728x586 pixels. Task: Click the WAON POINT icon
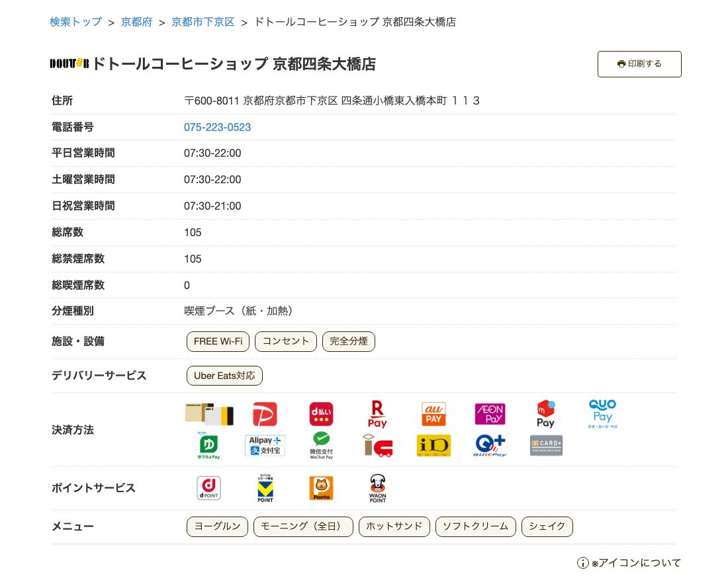coord(377,488)
